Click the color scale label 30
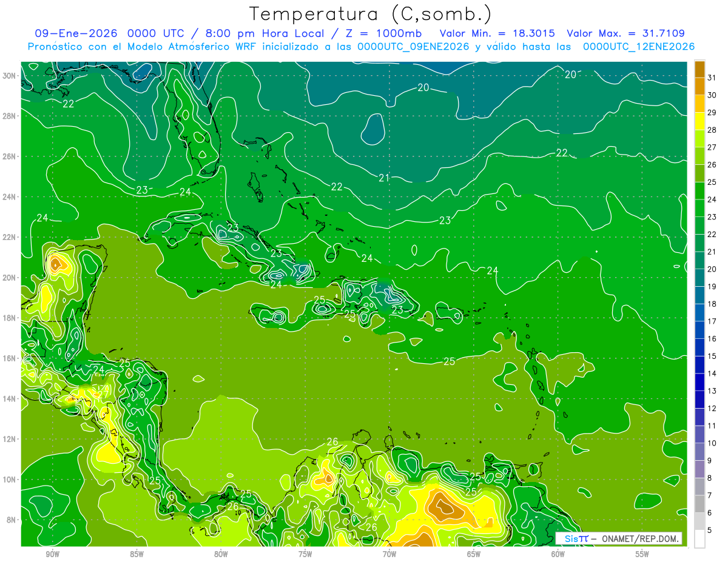Viewport: 728px width, 562px height. click(712, 95)
